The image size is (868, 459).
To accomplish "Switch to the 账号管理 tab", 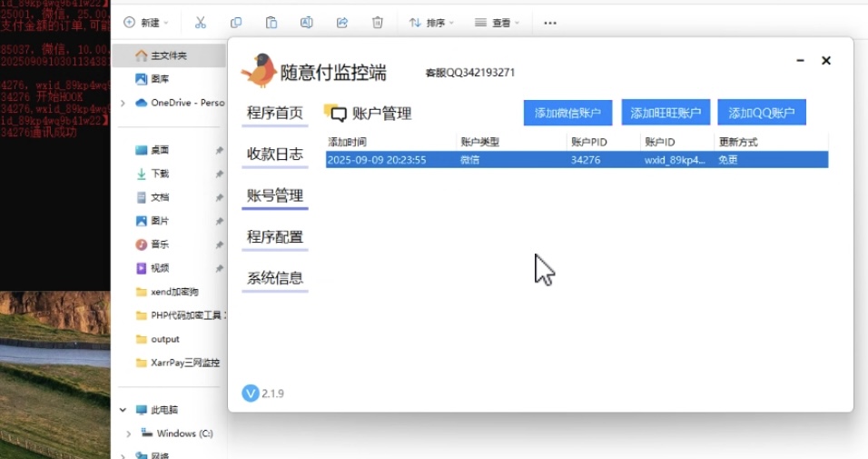I will pos(274,196).
